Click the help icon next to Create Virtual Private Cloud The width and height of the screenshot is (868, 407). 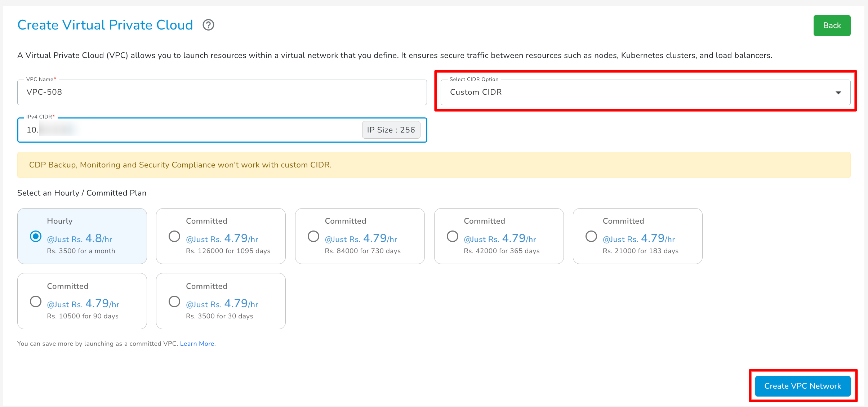208,25
